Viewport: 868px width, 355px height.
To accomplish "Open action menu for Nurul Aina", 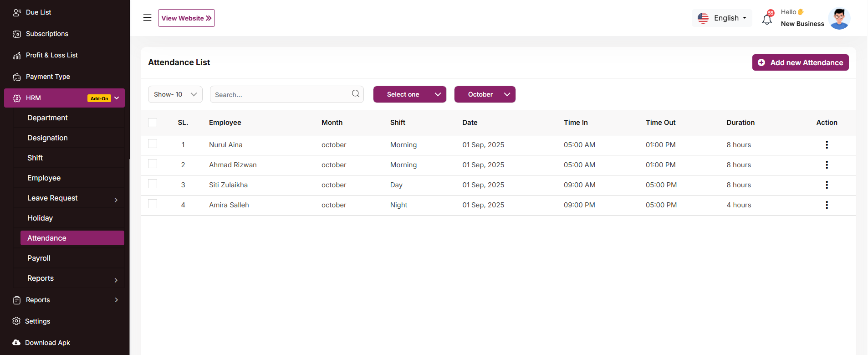I will [x=827, y=145].
